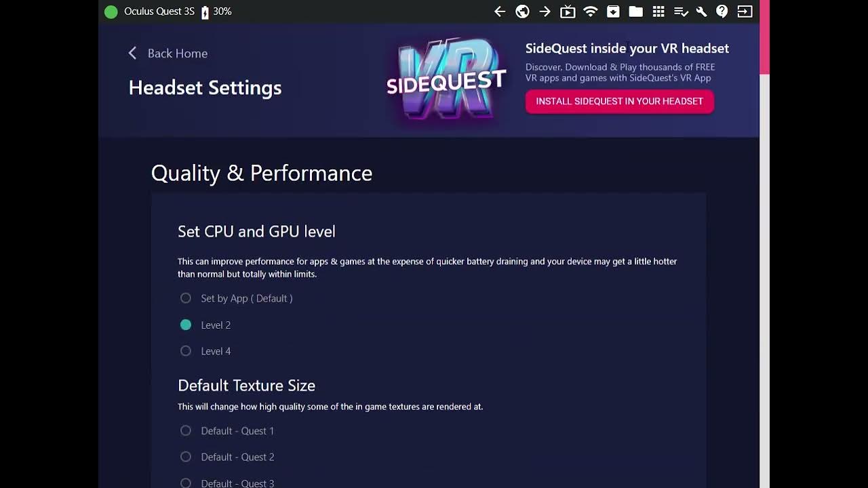The image size is (868, 488).
Task: Open the headset file manager folder icon
Action: tap(635, 12)
